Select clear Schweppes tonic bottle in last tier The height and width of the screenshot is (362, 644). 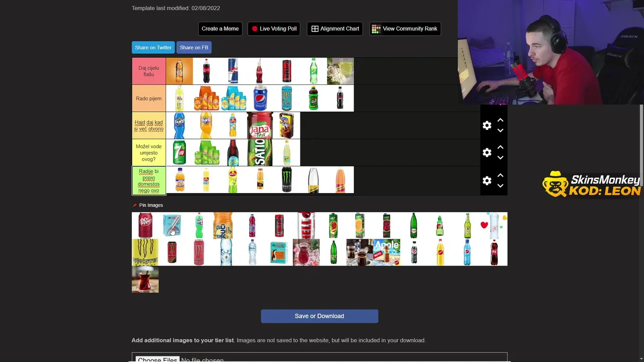313,180
